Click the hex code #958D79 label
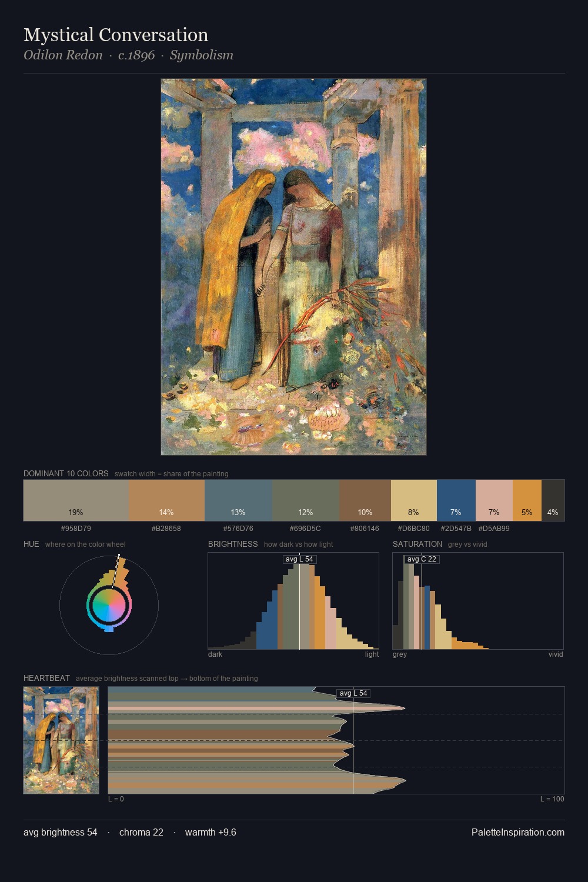This screenshot has height=882, width=588. pos(76,529)
